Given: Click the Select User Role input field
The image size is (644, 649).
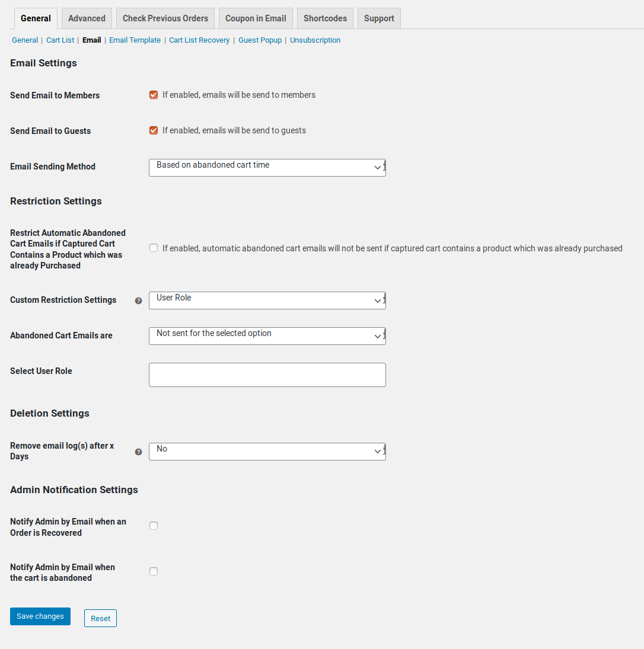Looking at the screenshot, I should click(x=267, y=375).
